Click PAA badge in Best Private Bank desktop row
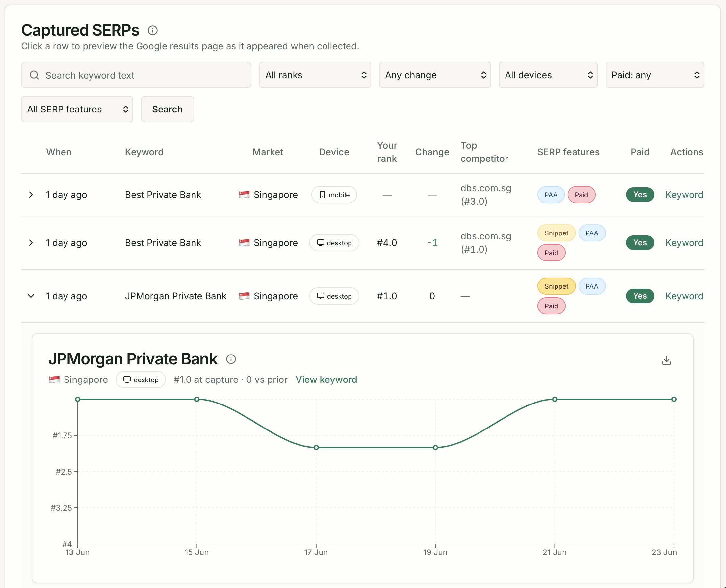This screenshot has height=588, width=726. click(x=592, y=233)
